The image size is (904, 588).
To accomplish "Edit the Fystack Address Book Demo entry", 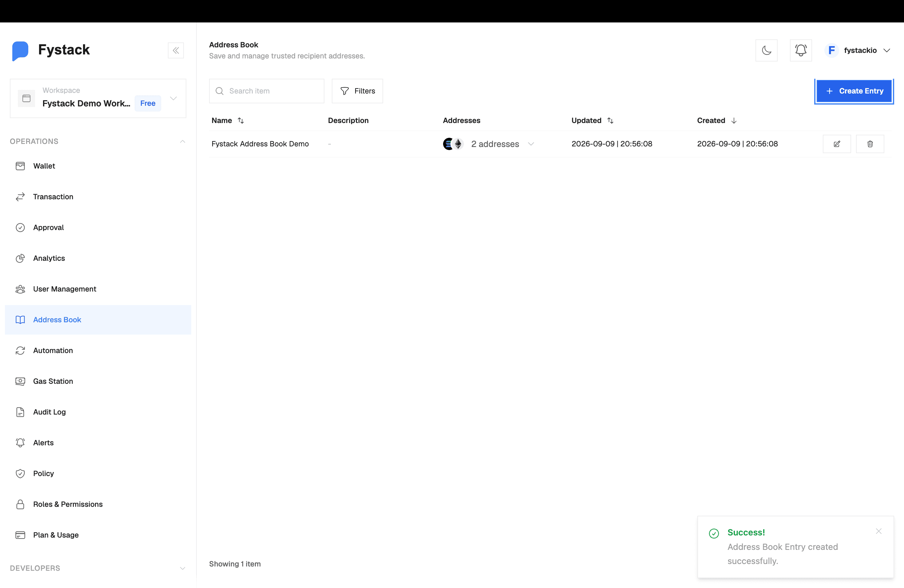I will tap(837, 144).
